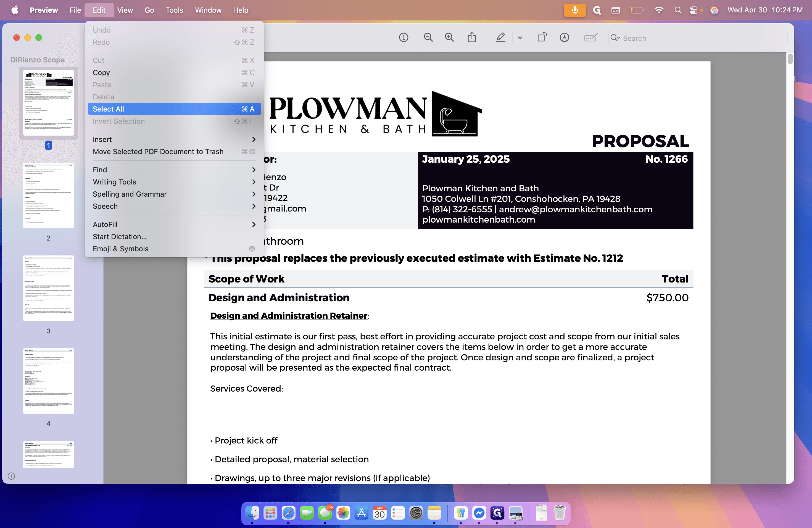Open System Settings from the Dock
Viewport: 812px width, 528px height.
416,513
